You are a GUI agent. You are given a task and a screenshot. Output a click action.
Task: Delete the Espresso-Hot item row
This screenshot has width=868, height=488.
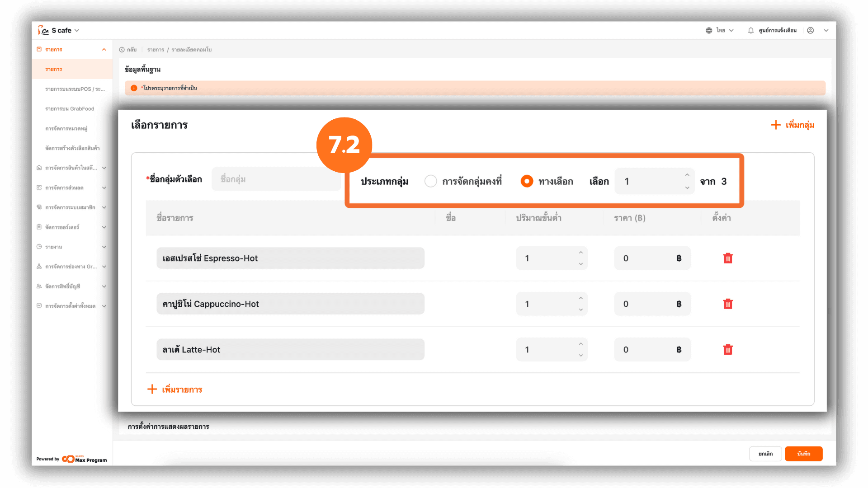pyautogui.click(x=727, y=258)
